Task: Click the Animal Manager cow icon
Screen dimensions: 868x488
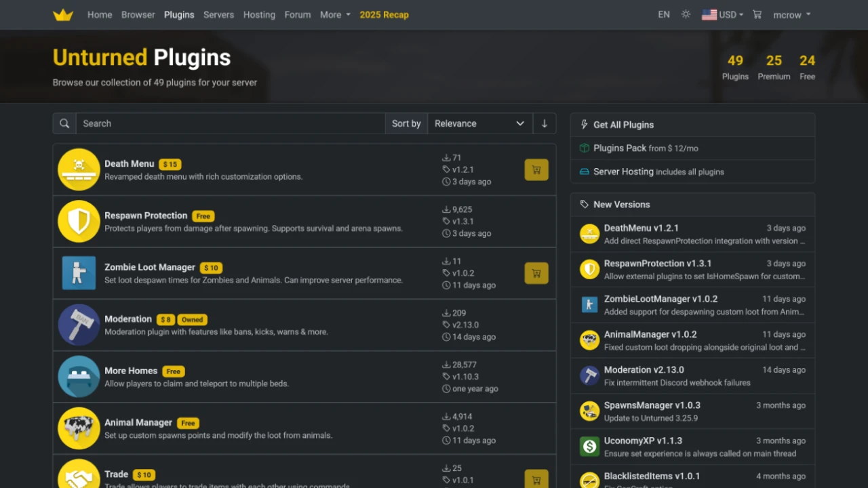Action: 79,428
